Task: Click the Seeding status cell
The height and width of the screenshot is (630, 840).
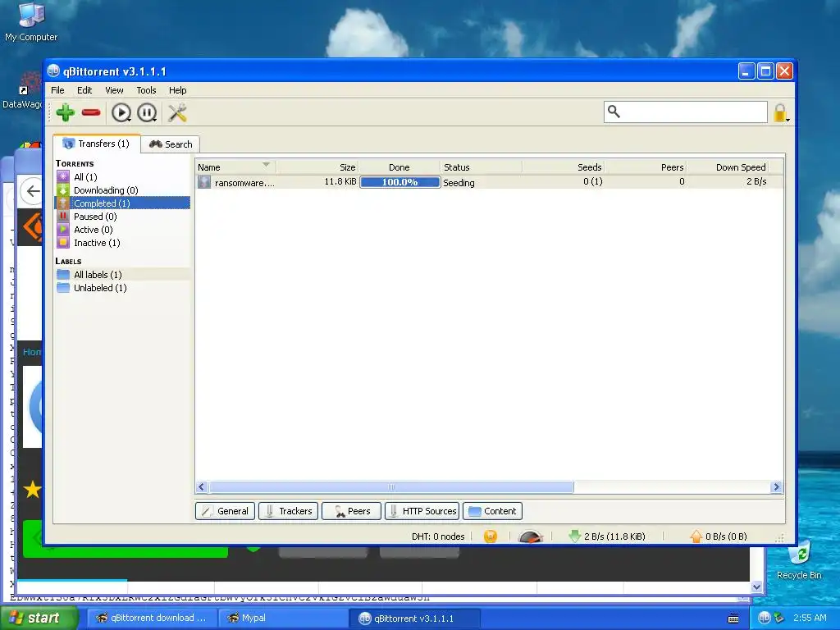Action: coord(459,183)
